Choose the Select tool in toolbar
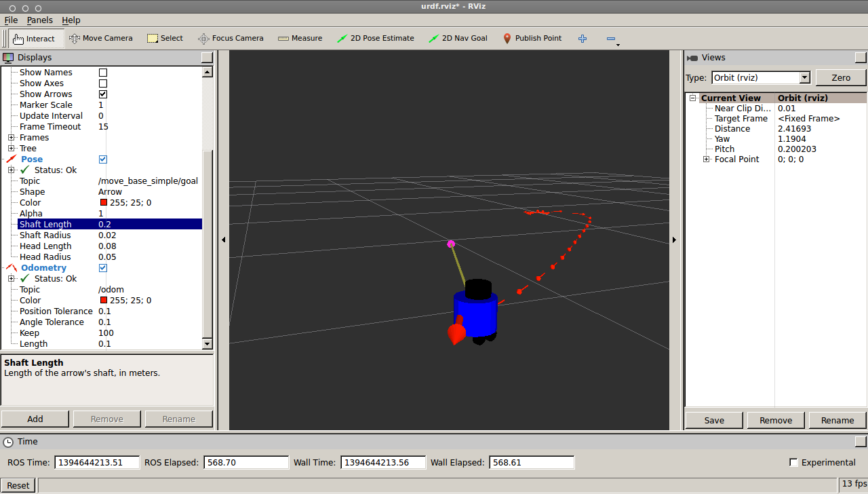Screen dimensions: 868x494 pyautogui.click(x=165, y=39)
